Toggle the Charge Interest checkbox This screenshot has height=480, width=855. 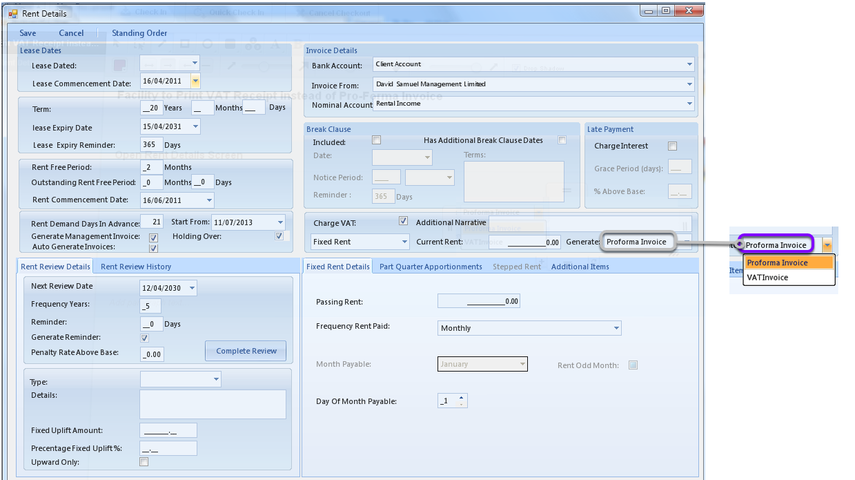(x=672, y=146)
